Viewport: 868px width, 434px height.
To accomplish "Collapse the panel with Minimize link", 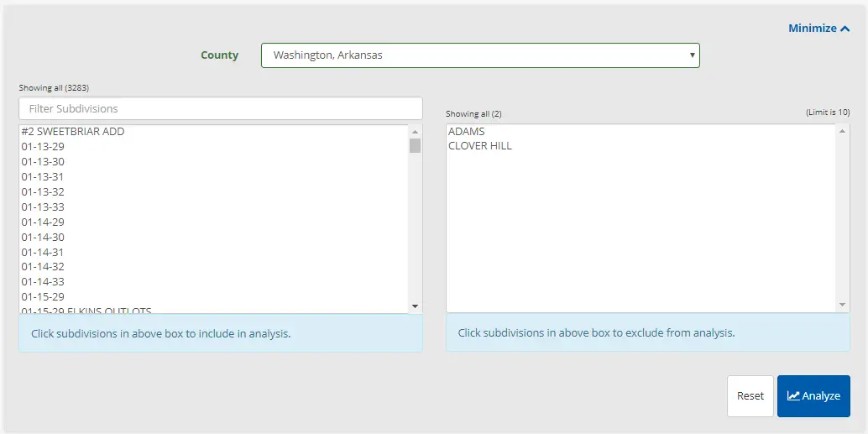I will click(818, 29).
